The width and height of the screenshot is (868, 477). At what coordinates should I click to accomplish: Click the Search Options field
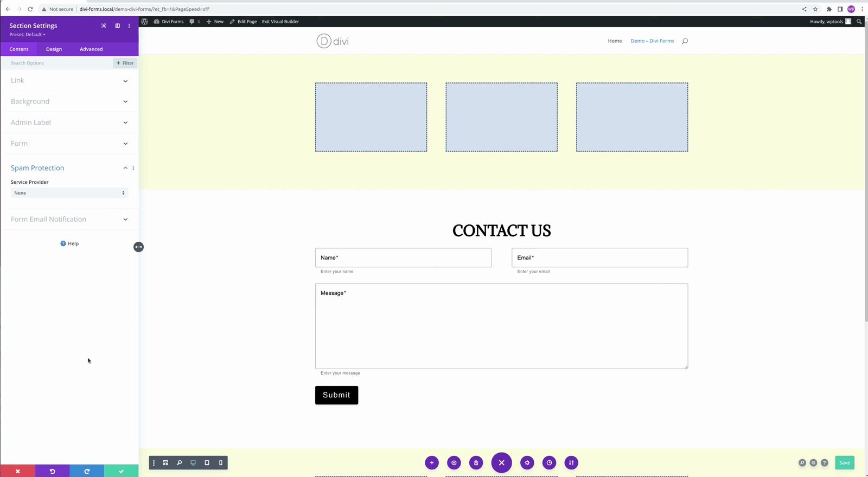click(x=57, y=63)
